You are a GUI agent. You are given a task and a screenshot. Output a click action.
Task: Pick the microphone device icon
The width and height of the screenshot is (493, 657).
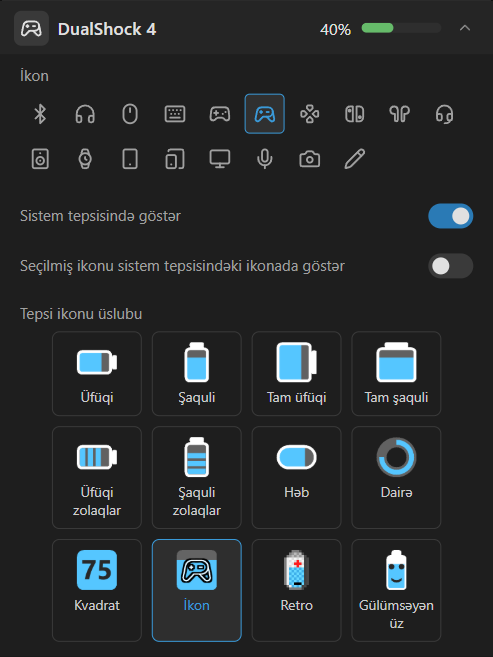coord(265,159)
